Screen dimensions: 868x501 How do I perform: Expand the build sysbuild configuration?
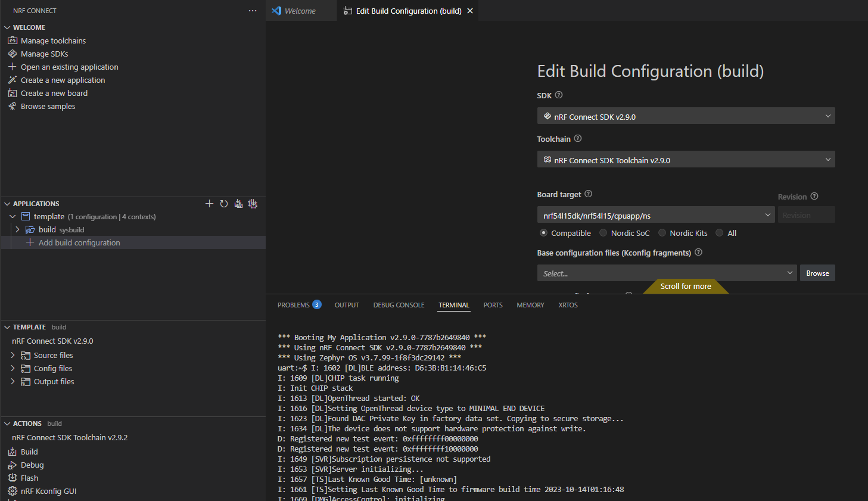click(x=17, y=229)
